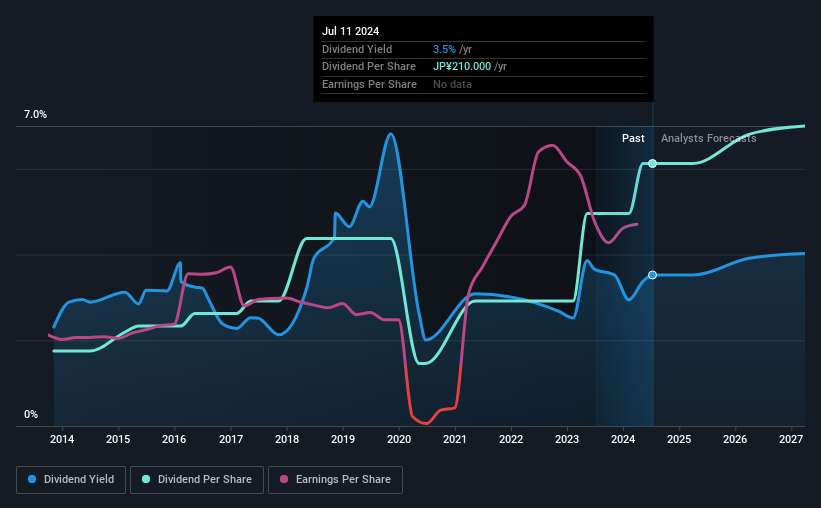Toggle the Dividend Per Share legend button
The width and height of the screenshot is (821, 508).
pyautogui.click(x=197, y=480)
